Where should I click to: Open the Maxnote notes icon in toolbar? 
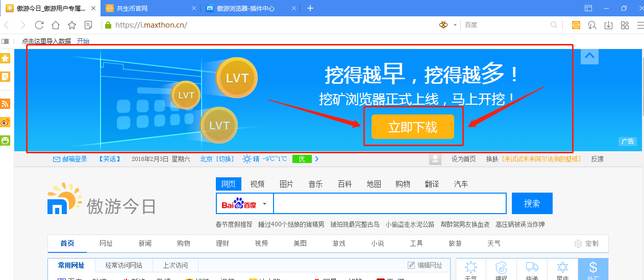pos(88,25)
